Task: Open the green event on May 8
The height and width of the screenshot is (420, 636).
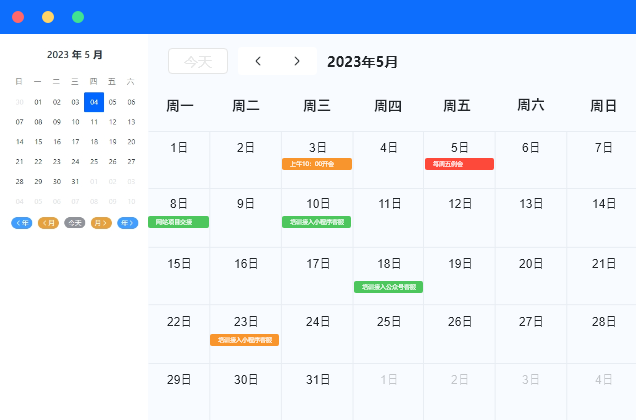Action: pyautogui.click(x=178, y=222)
